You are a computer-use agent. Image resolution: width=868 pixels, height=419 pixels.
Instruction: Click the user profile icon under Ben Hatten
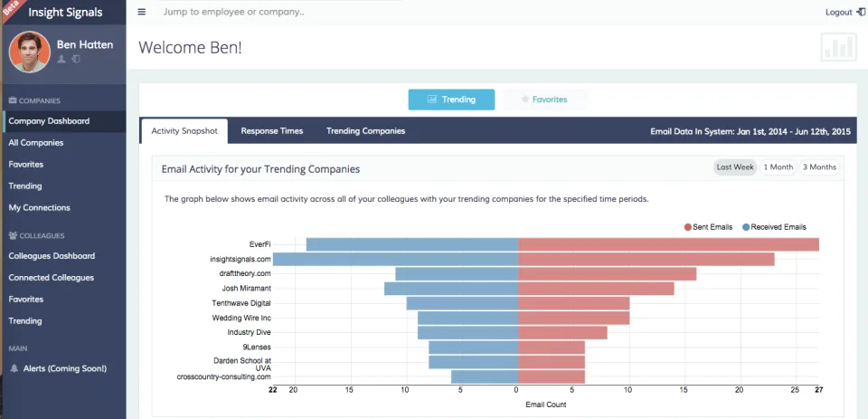pos(61,59)
